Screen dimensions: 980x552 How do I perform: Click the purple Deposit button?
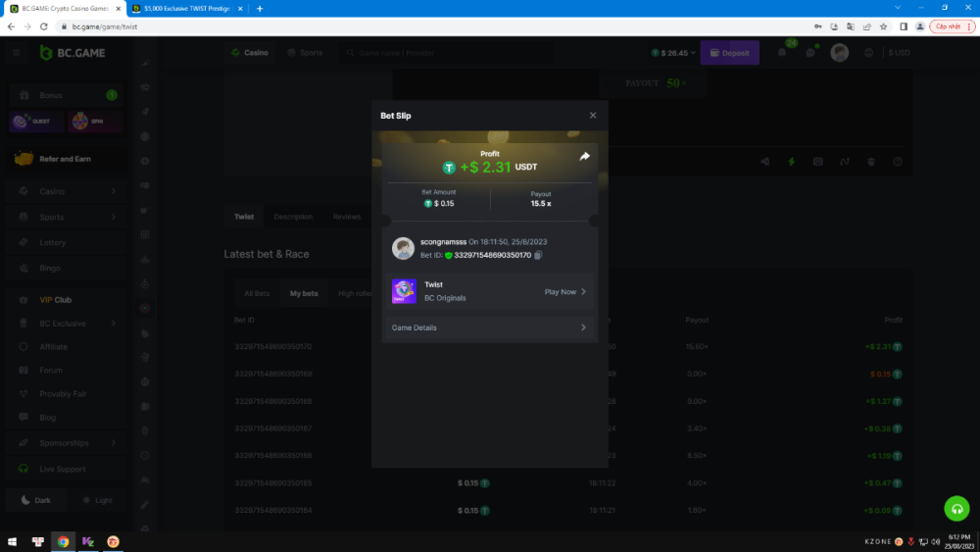729,53
